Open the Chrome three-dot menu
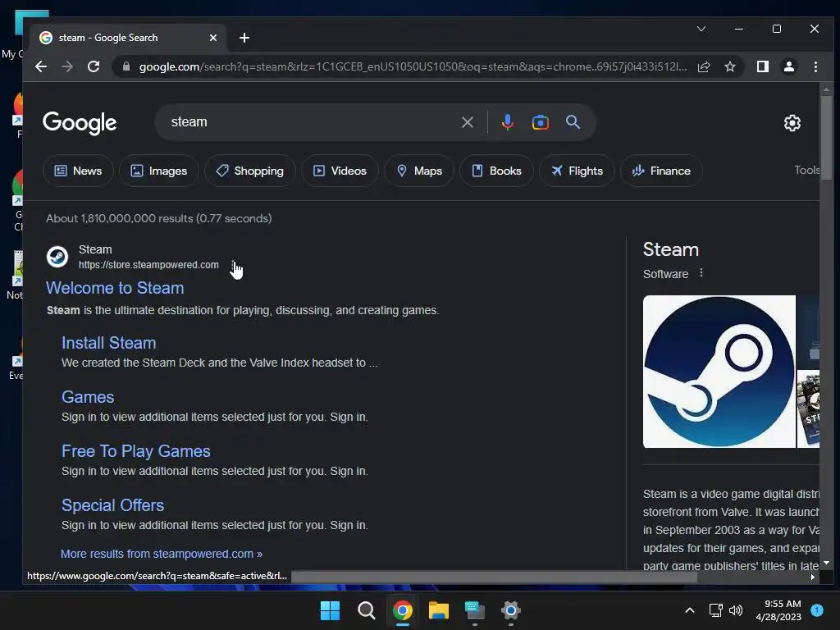Image resolution: width=840 pixels, height=630 pixels. pyautogui.click(x=815, y=66)
